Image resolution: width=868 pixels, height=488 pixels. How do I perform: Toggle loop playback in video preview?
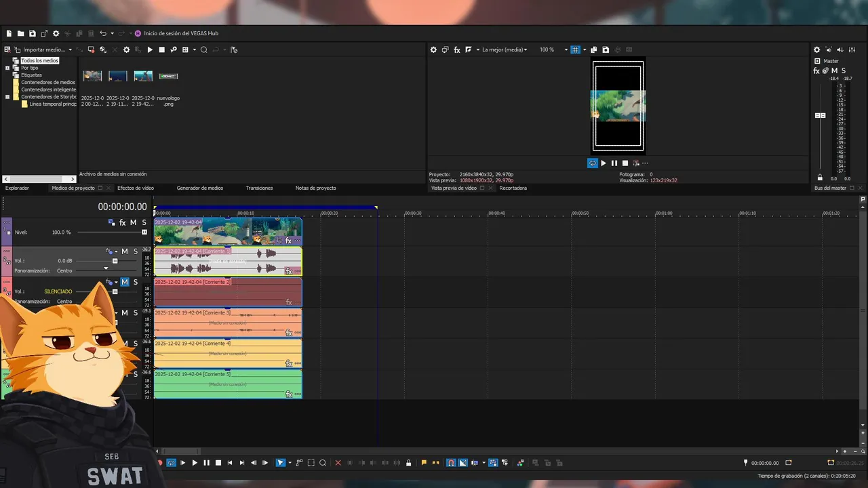(x=593, y=163)
